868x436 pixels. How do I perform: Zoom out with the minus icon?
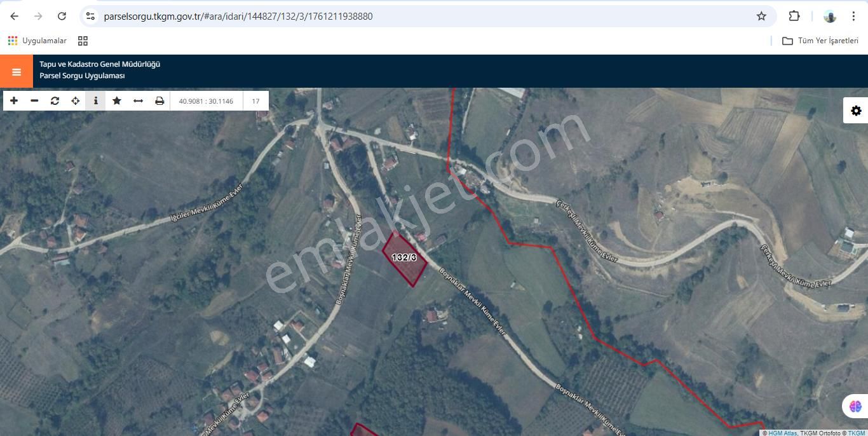click(34, 101)
